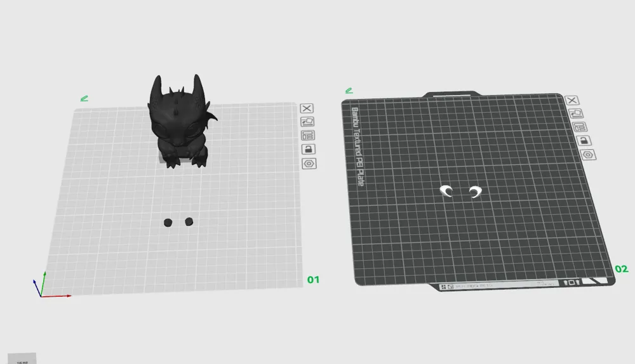The height and width of the screenshot is (364, 635).
Task: Select the left black eyeball on plate 01
Action: click(x=168, y=223)
